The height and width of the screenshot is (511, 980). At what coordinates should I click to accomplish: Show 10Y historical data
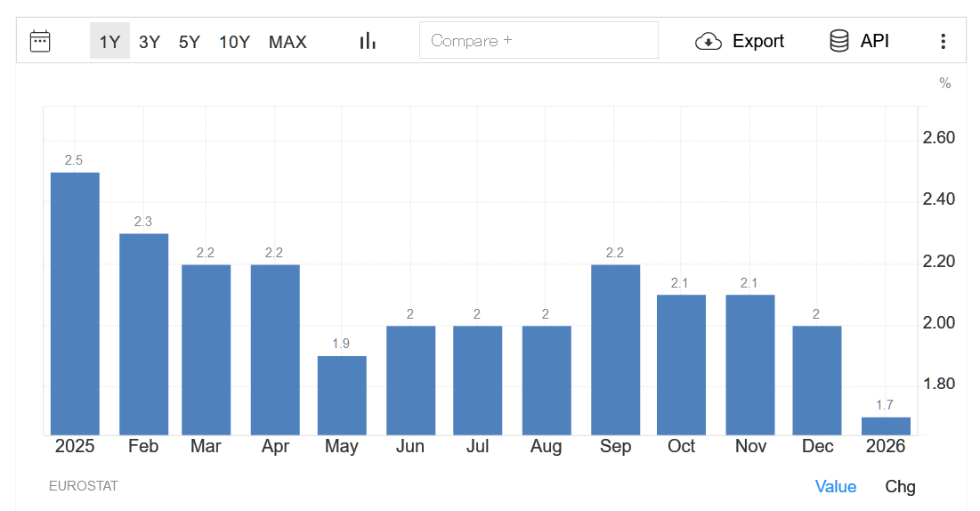pos(234,41)
